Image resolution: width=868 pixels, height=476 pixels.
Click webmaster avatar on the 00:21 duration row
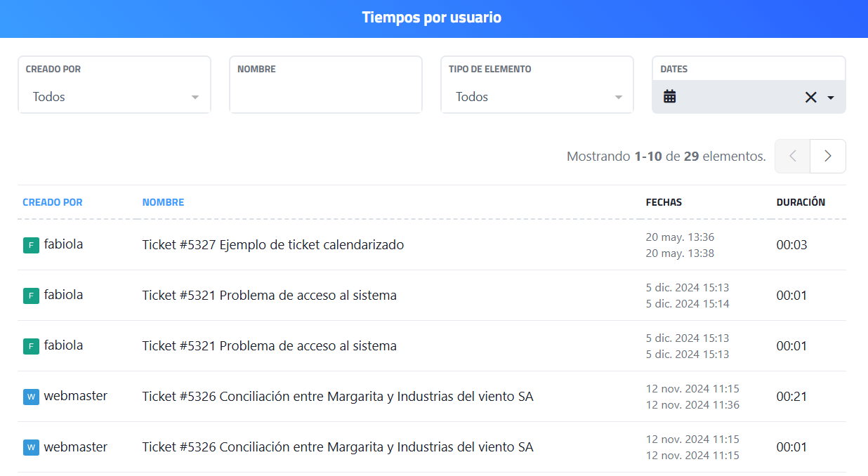tap(31, 397)
